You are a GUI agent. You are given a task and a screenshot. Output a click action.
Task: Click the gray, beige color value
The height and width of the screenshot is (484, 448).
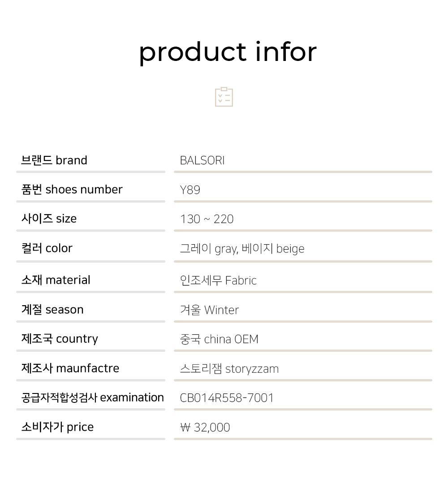pos(242,249)
